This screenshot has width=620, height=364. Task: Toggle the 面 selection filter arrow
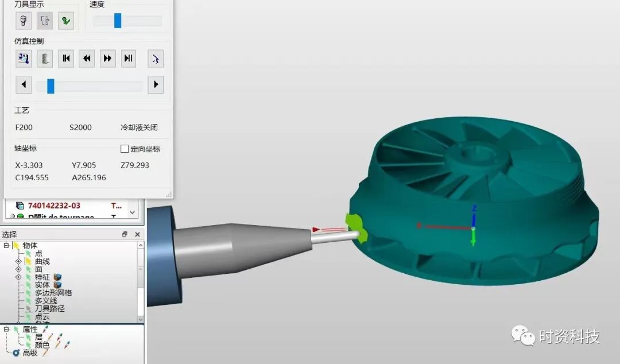click(x=29, y=269)
